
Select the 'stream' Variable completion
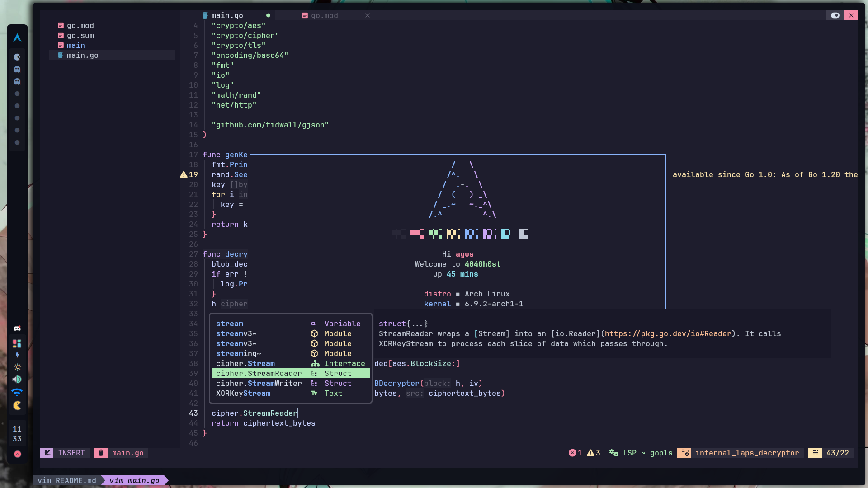click(291, 324)
